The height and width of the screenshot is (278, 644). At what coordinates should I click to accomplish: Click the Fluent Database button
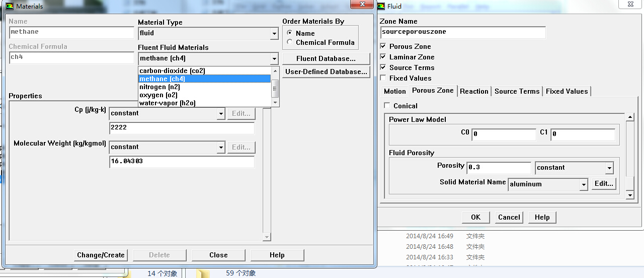326,58
